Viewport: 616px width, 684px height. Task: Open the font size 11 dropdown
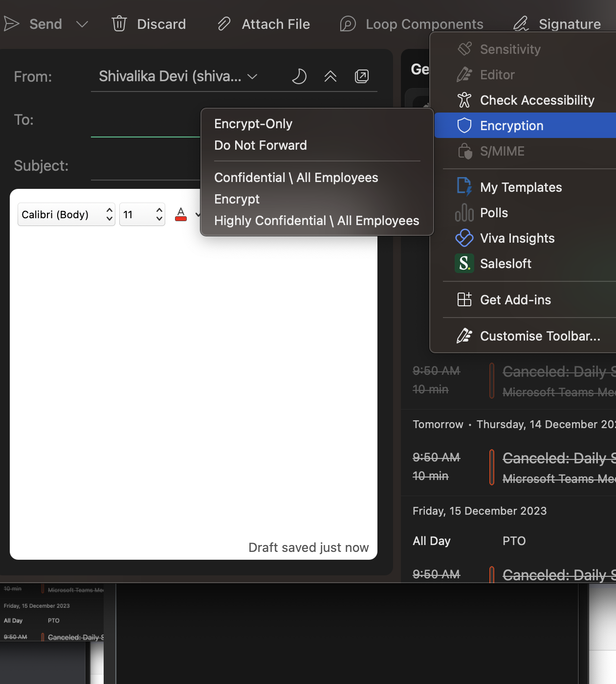tap(142, 214)
